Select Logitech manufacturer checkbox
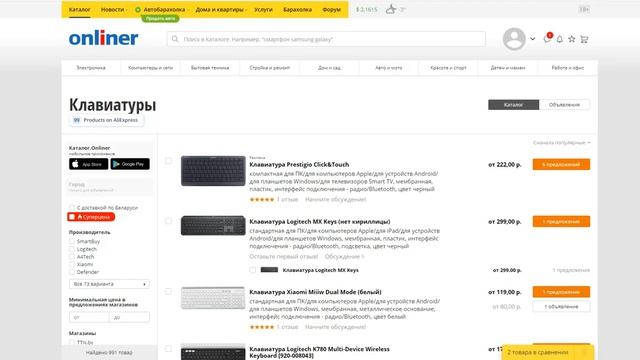Viewport: 640px width, 360px height. click(72, 249)
